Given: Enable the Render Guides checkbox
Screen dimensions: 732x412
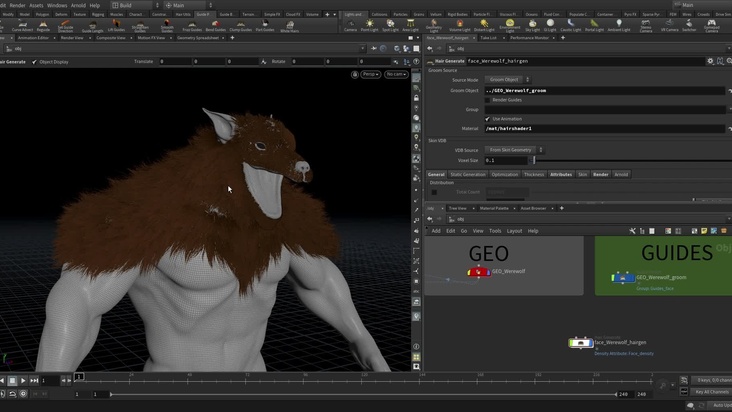Looking at the screenshot, I should 487,100.
